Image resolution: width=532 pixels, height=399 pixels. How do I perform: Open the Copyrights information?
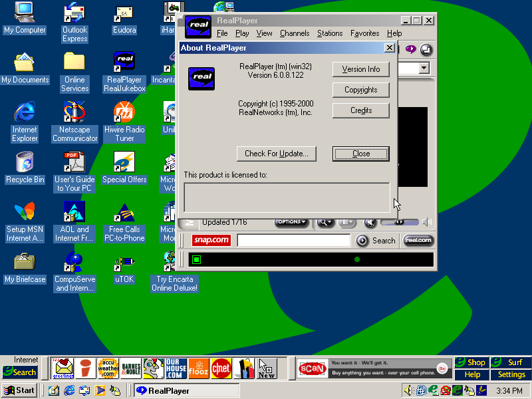(x=360, y=90)
